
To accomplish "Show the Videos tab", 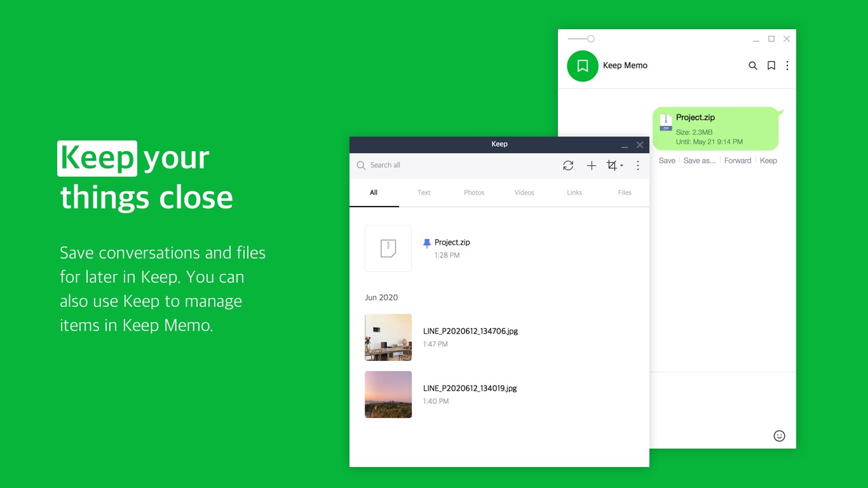I will pos(524,193).
